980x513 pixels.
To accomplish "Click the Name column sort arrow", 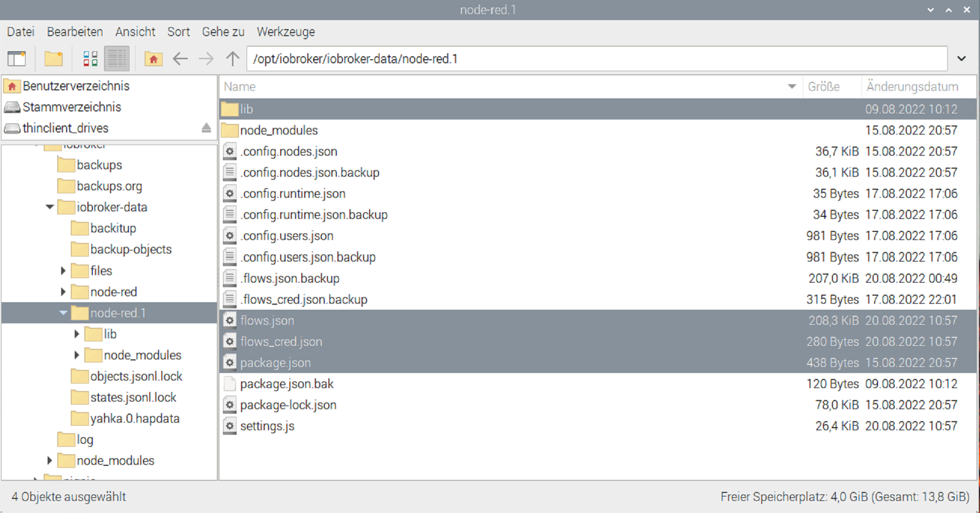I will (792, 86).
